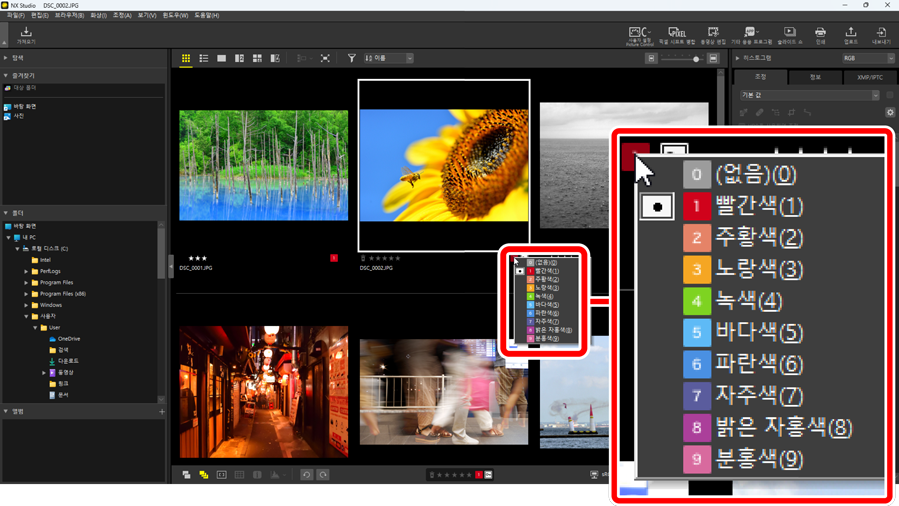Screen dimensions: 899x506
Task: Open the filter funnel icon
Action: pos(351,59)
